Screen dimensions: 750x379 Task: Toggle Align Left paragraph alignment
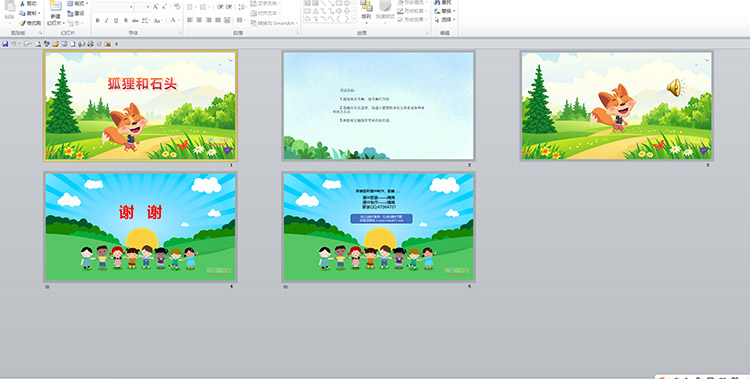point(189,20)
